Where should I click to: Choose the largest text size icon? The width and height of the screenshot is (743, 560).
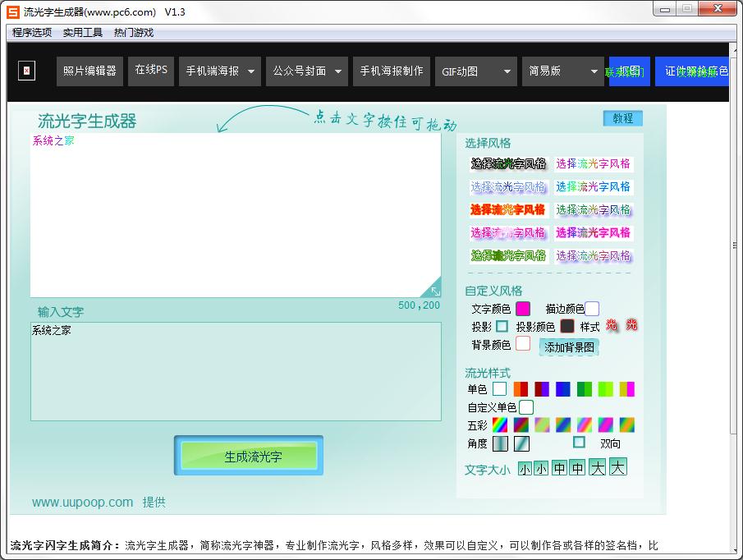click(x=618, y=467)
